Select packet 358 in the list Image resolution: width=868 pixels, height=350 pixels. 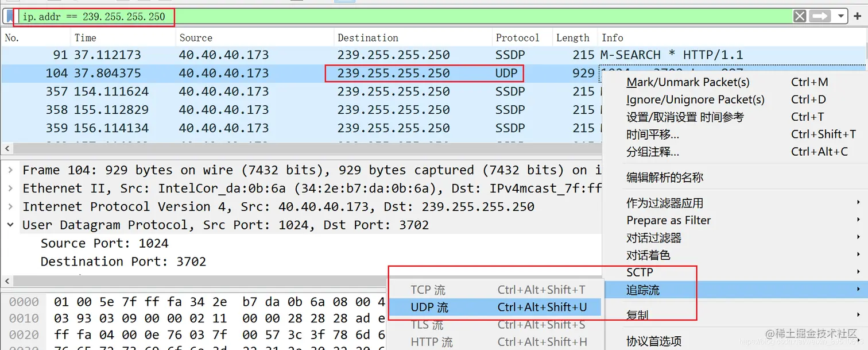(301, 110)
